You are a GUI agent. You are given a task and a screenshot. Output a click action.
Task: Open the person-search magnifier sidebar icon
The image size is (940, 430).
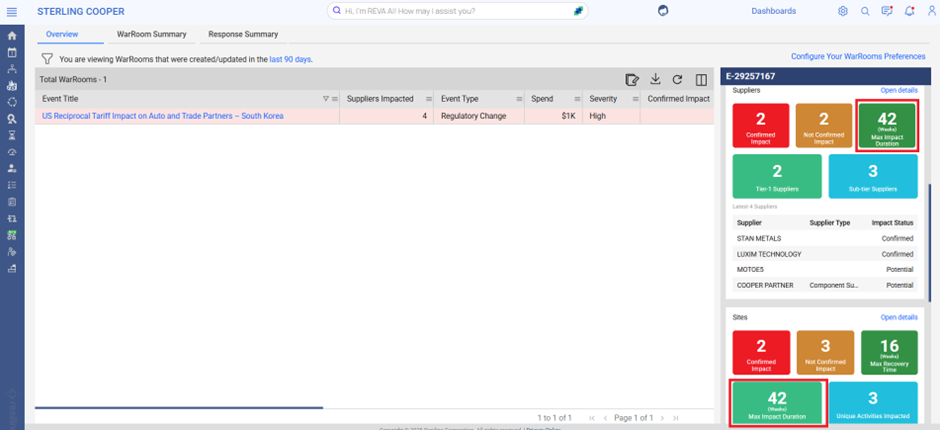coord(11,119)
